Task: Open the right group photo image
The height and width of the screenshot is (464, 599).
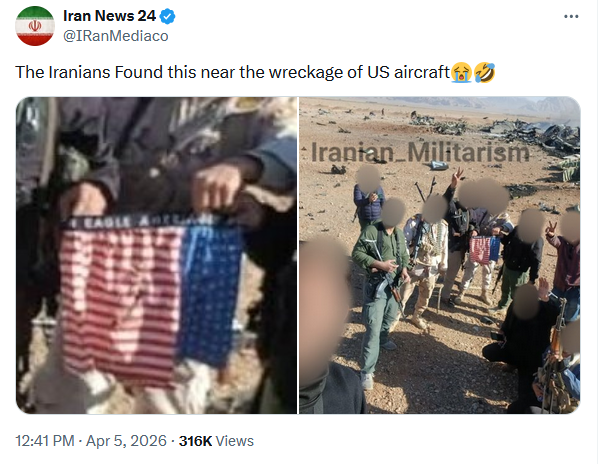Action: [439, 255]
